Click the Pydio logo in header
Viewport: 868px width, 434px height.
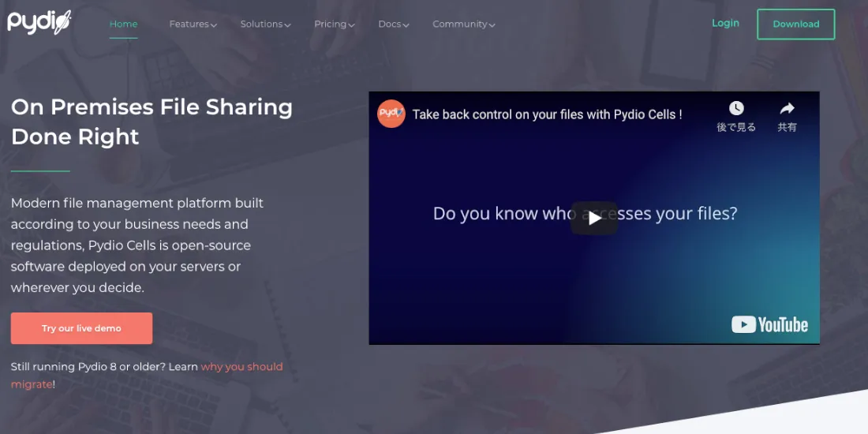coord(39,21)
